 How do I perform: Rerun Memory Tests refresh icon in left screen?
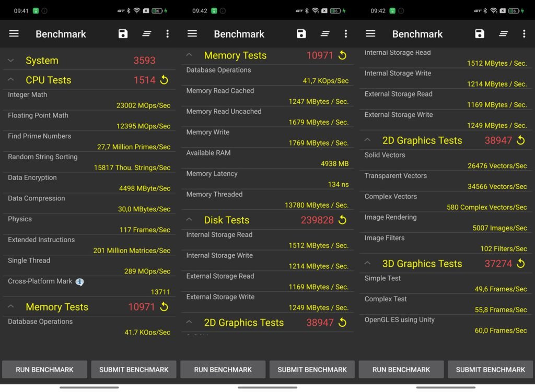click(164, 307)
